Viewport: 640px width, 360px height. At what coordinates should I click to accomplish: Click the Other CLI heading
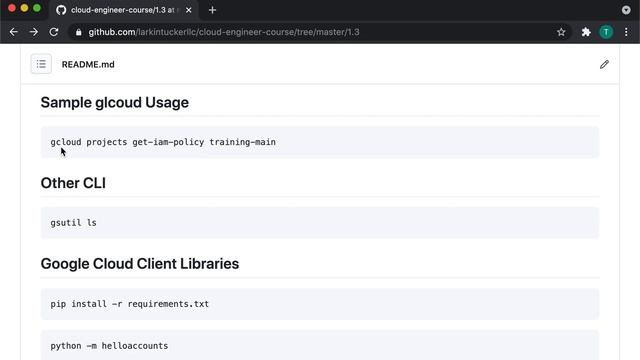[73, 183]
